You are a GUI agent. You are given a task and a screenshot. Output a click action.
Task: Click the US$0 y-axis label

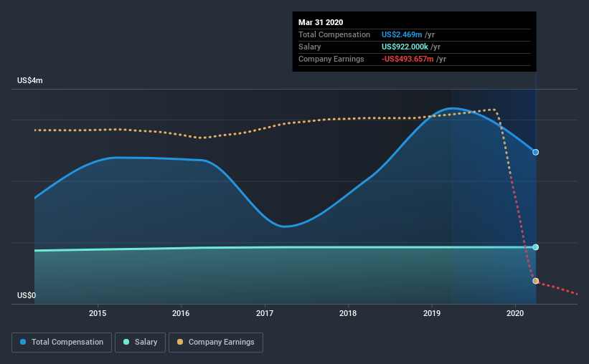pos(27,295)
